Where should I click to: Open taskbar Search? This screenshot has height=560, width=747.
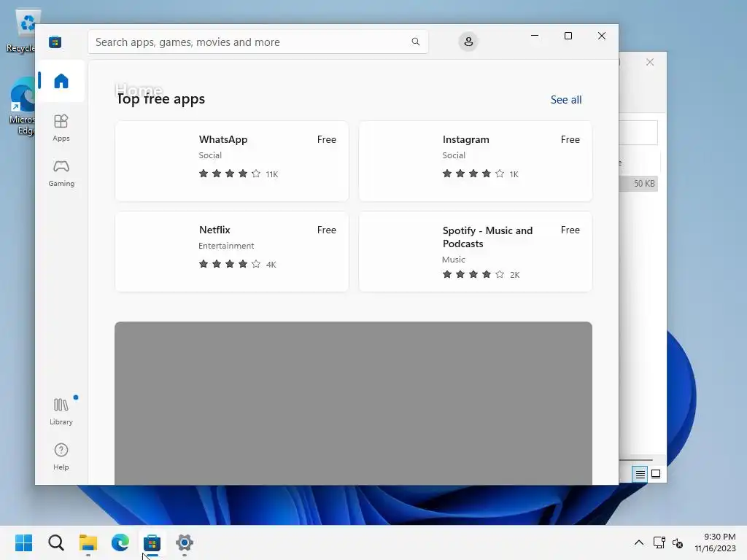click(x=56, y=542)
